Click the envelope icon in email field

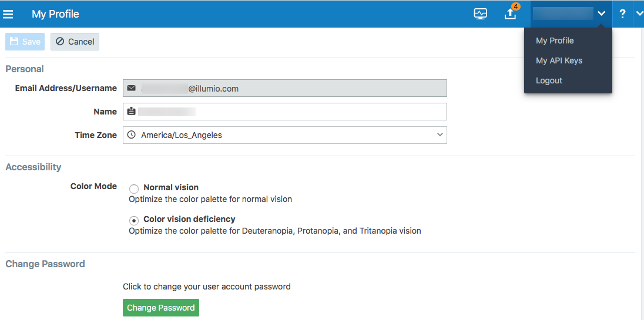131,88
